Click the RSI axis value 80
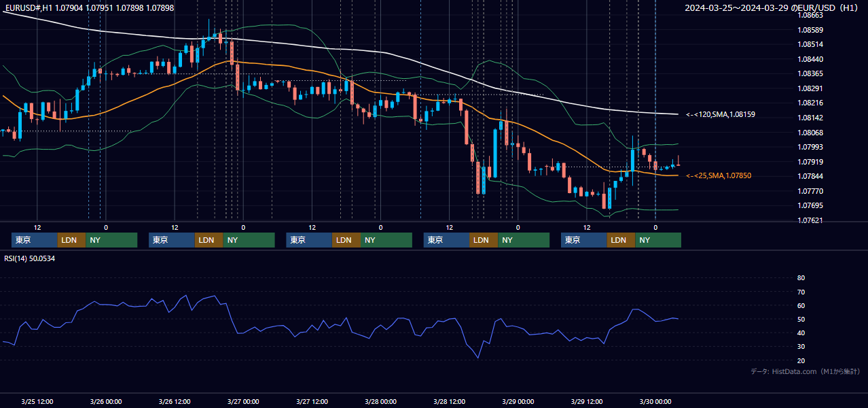Viewport: 868px width, 408px height. click(801, 278)
